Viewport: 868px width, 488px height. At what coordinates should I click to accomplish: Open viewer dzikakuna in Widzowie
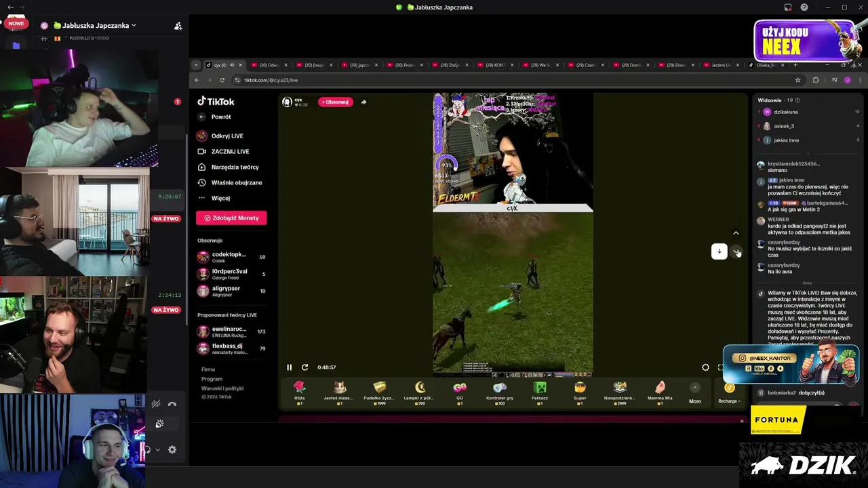[808, 112]
